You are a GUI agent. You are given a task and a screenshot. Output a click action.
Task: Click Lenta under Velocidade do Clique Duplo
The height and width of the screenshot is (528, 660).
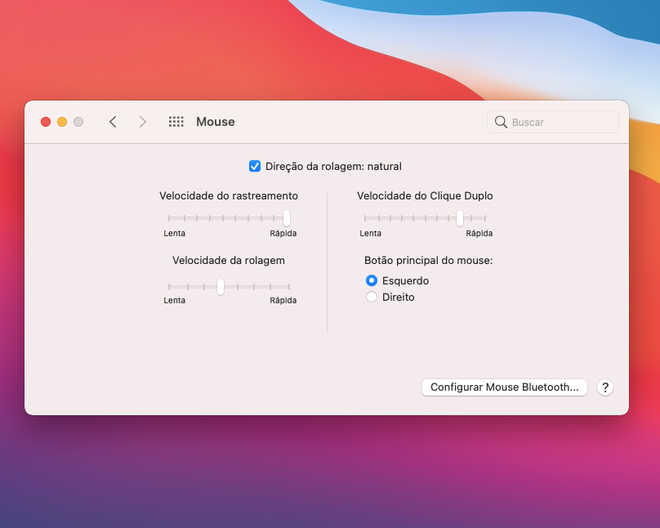coord(370,233)
